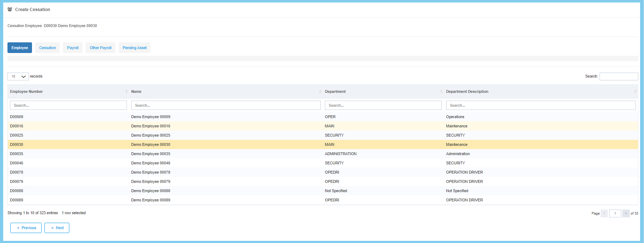Click the Create Cessation users icon

(x=10, y=10)
